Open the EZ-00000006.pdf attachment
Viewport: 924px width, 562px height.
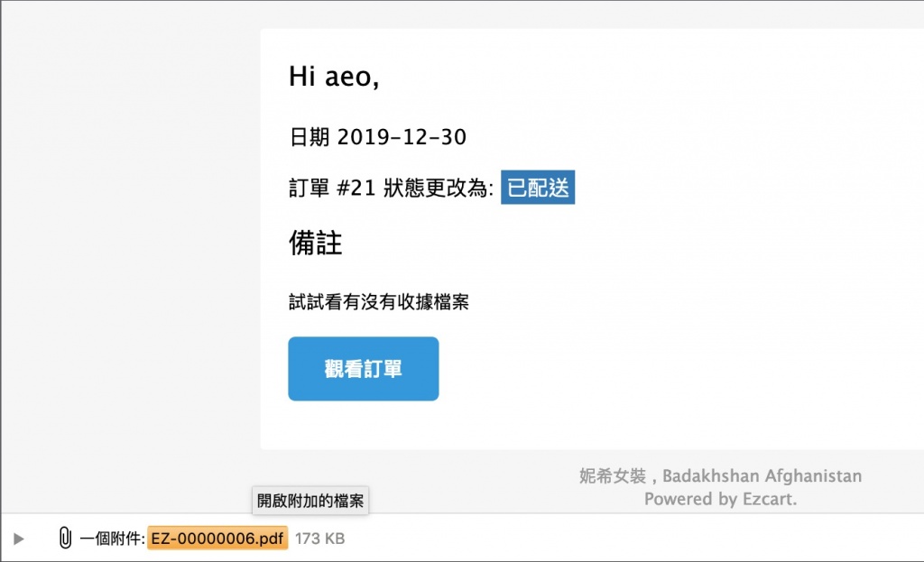tap(217, 539)
